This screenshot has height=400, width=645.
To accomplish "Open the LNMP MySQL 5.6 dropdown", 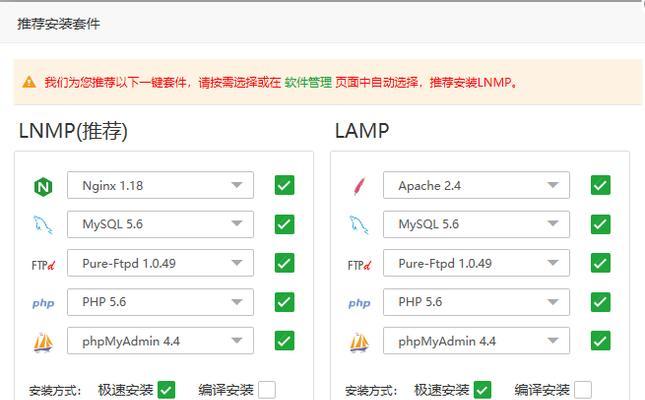I will (x=160, y=224).
